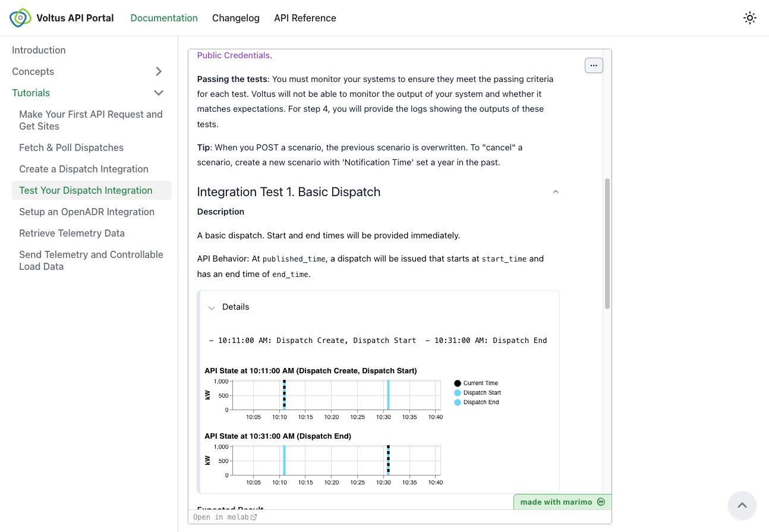
Task: Click the notebook vertical scrollbar thumb
Action: (x=607, y=243)
